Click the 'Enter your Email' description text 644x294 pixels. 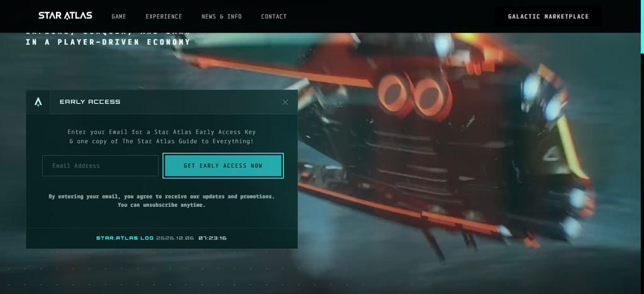[162, 136]
